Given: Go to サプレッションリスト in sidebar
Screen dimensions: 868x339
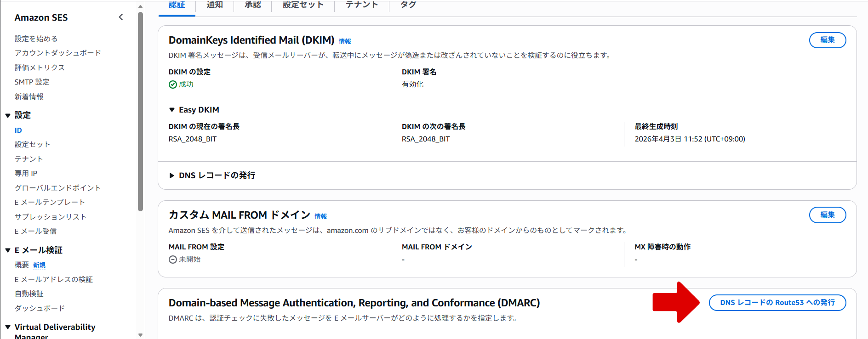Looking at the screenshot, I should [51, 217].
